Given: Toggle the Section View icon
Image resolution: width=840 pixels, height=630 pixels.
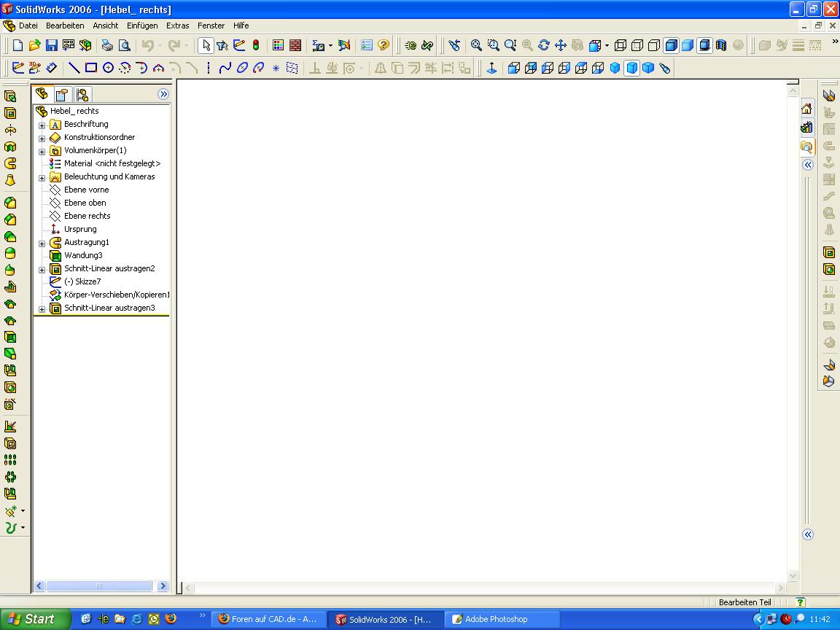Looking at the screenshot, I should coord(721,45).
